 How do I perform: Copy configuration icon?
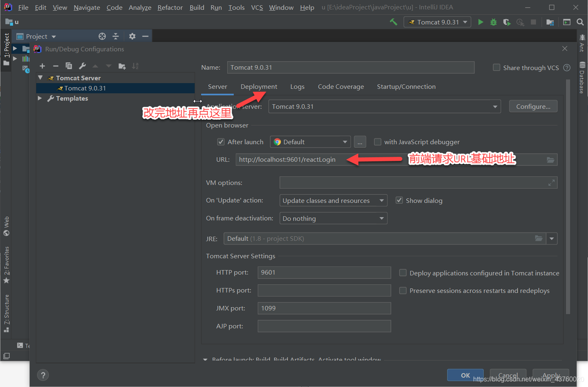click(x=69, y=66)
